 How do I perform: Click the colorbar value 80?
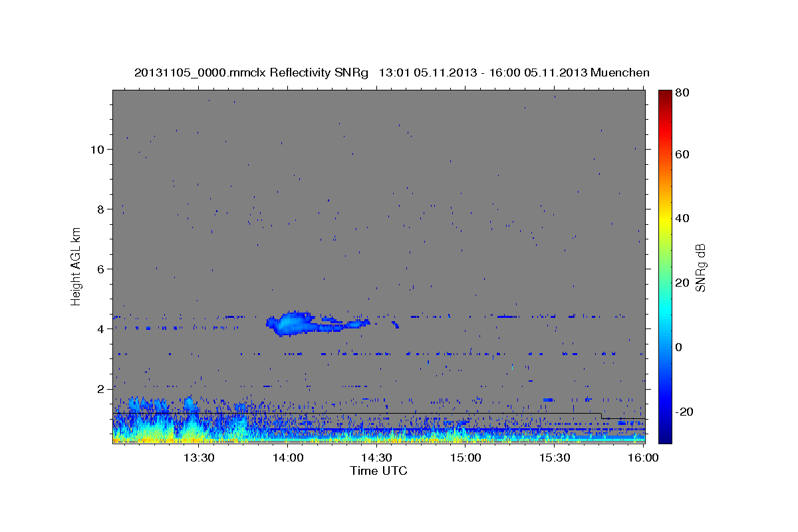click(x=683, y=93)
